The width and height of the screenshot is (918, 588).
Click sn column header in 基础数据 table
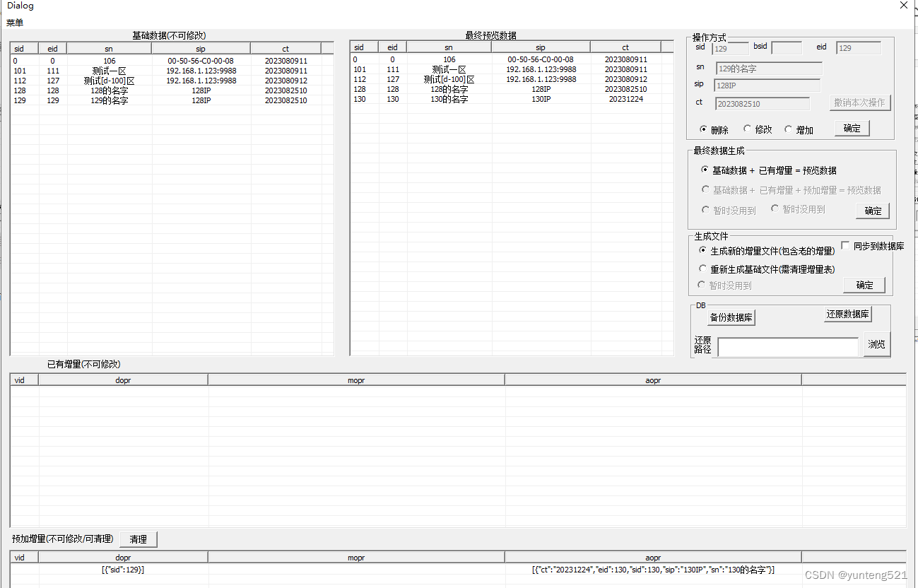point(109,49)
